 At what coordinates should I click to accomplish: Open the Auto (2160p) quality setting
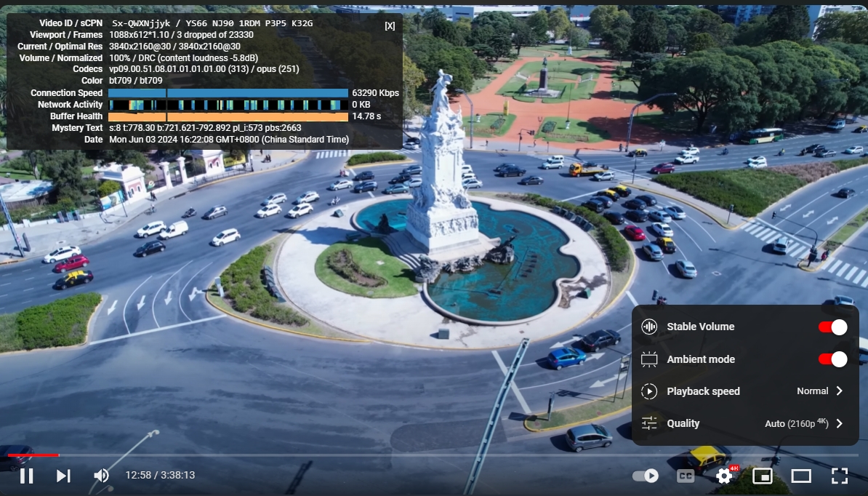pos(796,423)
